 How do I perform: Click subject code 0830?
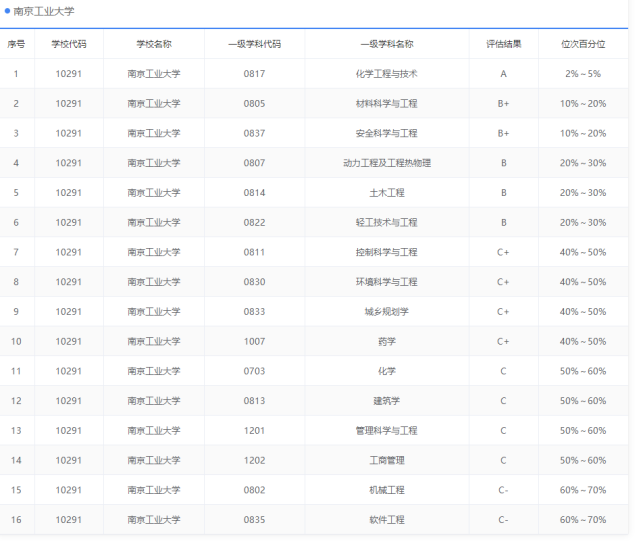pos(254,282)
